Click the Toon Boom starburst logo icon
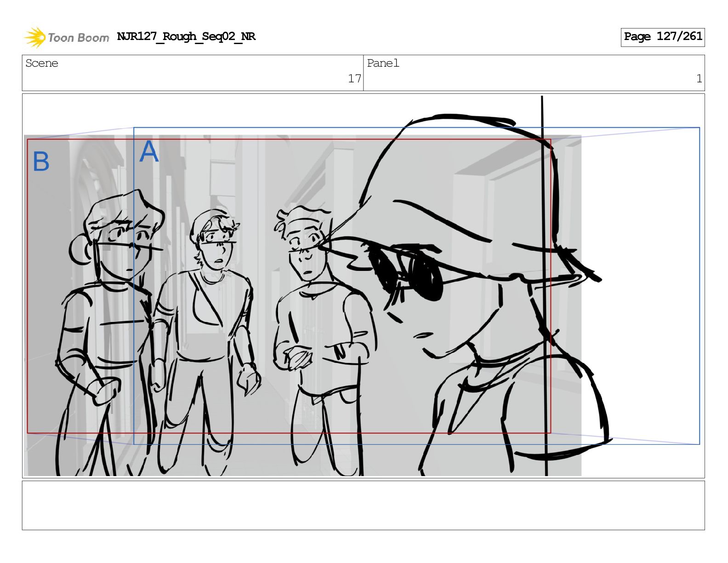 point(34,37)
